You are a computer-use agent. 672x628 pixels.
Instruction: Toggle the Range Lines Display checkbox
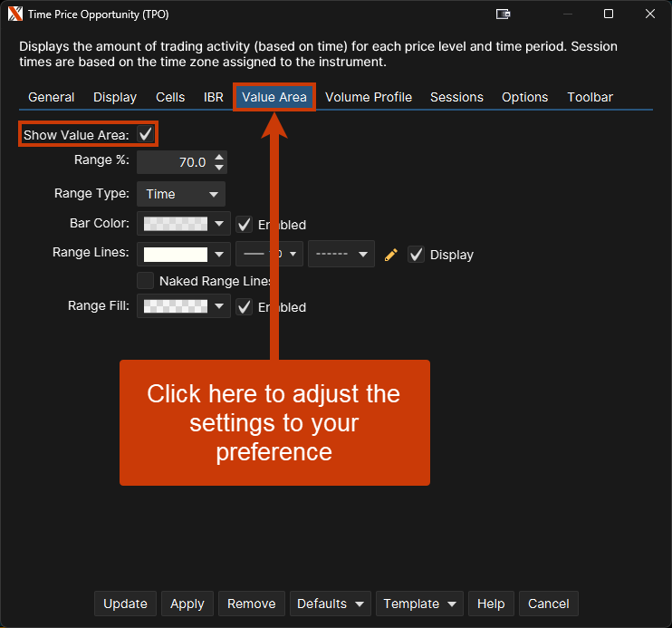(x=416, y=255)
